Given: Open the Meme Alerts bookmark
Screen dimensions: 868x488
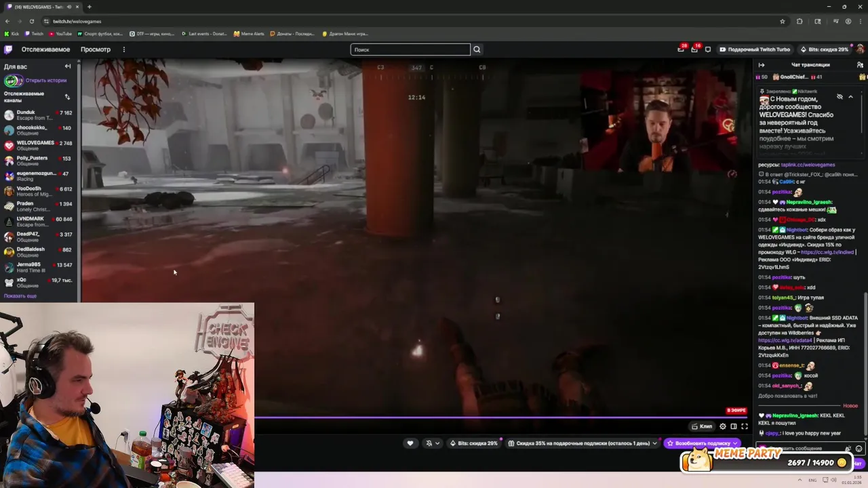Looking at the screenshot, I should tap(249, 33).
